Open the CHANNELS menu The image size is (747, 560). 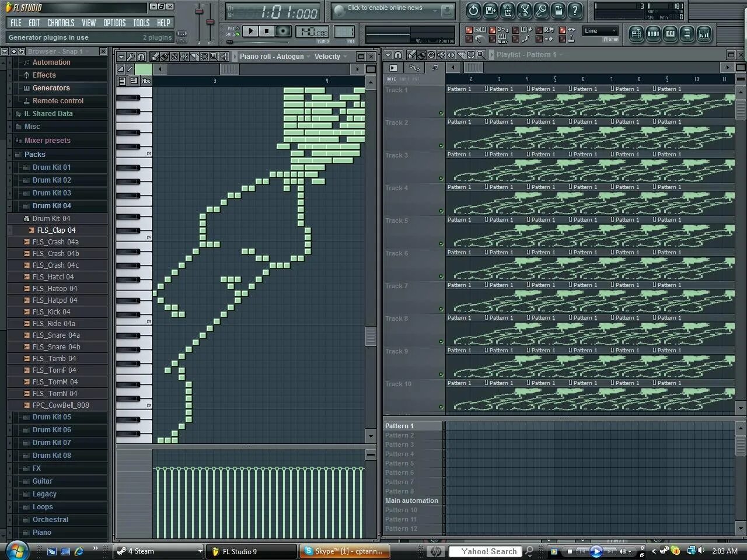[61, 23]
